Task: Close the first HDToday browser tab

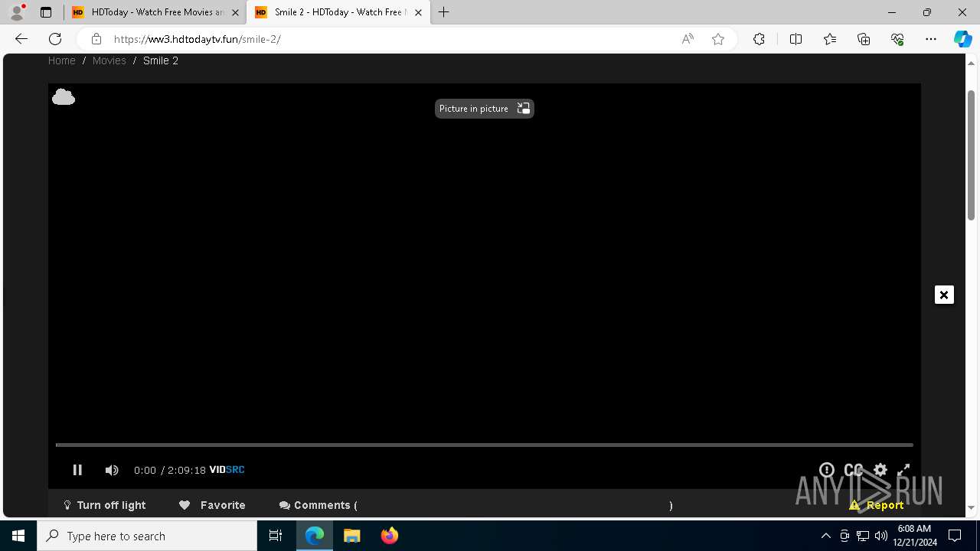Action: click(x=235, y=12)
